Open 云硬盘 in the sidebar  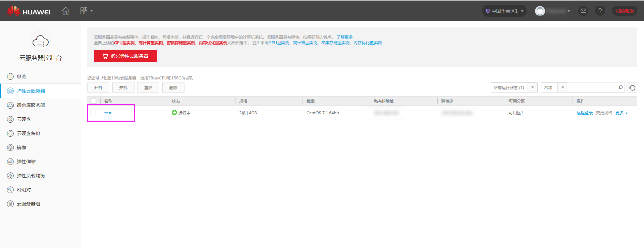[24, 119]
